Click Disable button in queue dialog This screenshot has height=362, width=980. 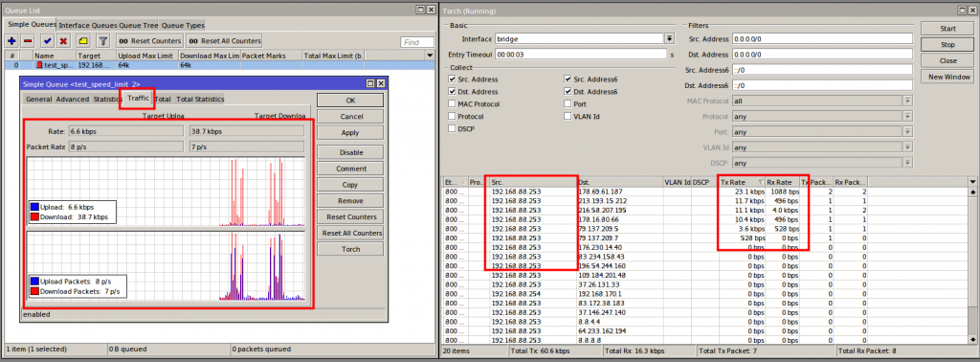coord(350,152)
